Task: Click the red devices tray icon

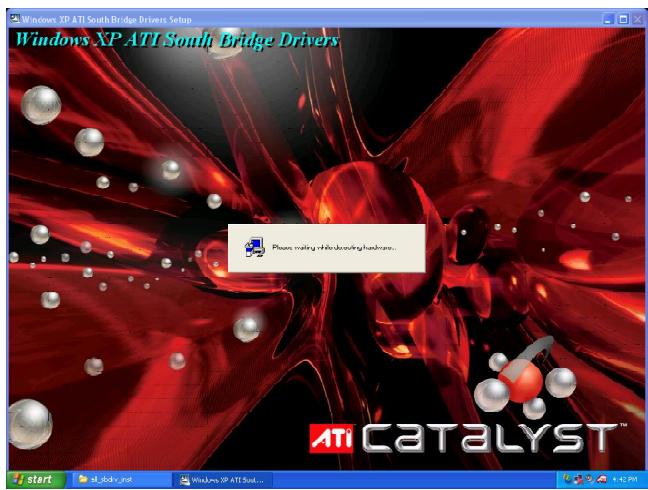Action: tap(579, 479)
